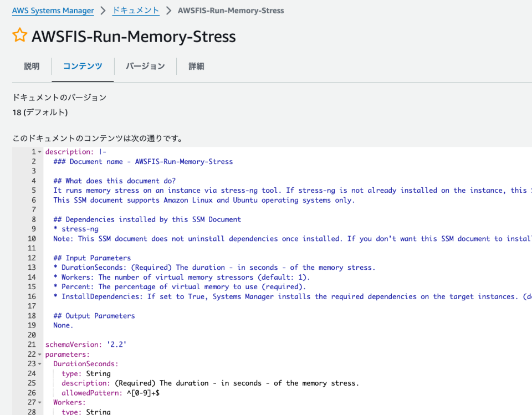Click line number 5 in the gutter
The height and width of the screenshot is (415, 532).
pyautogui.click(x=32, y=190)
